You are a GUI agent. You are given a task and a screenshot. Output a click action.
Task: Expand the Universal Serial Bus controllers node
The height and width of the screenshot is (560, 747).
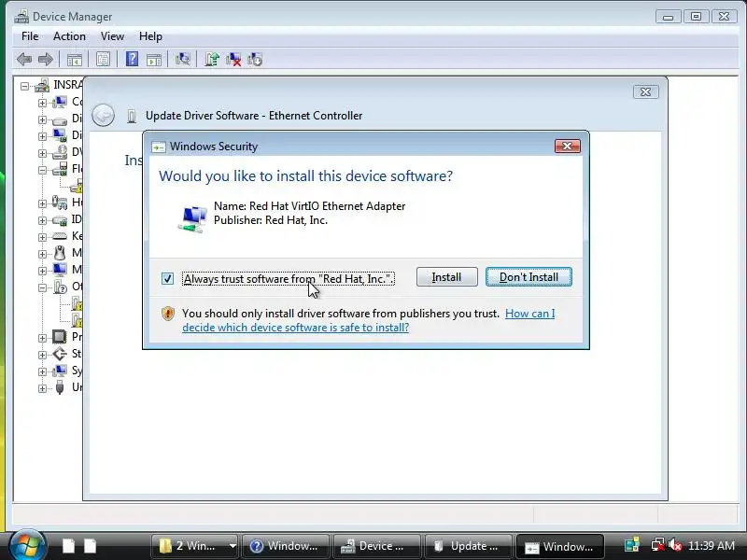42,388
